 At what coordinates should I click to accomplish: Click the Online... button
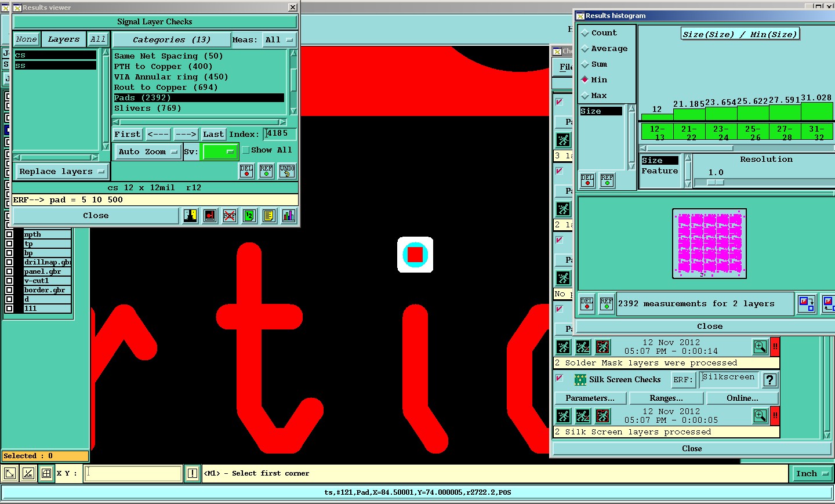pyautogui.click(x=742, y=398)
